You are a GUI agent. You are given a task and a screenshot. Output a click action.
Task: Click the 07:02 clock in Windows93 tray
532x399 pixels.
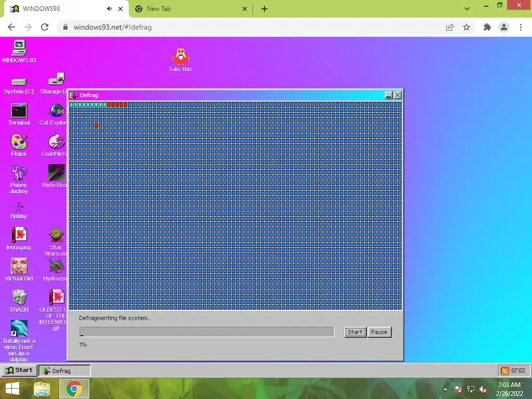[518, 370]
